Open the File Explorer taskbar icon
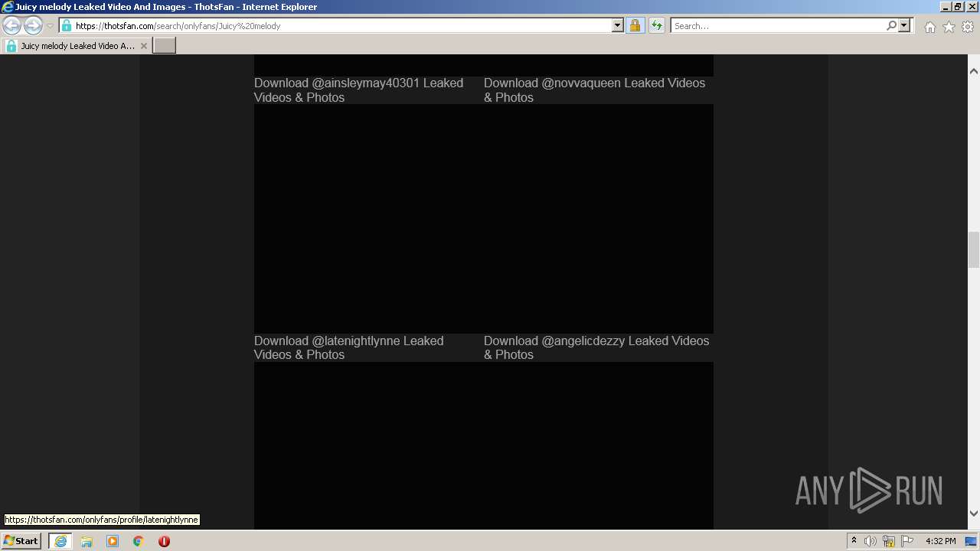980x551 pixels. pos(87,541)
